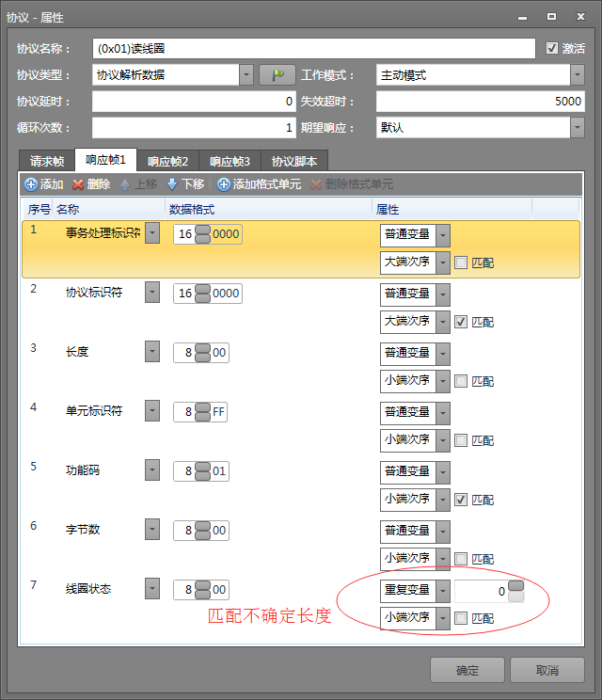Click the green flag button beside 协议类型
This screenshot has height=700, width=602.
tap(277, 75)
